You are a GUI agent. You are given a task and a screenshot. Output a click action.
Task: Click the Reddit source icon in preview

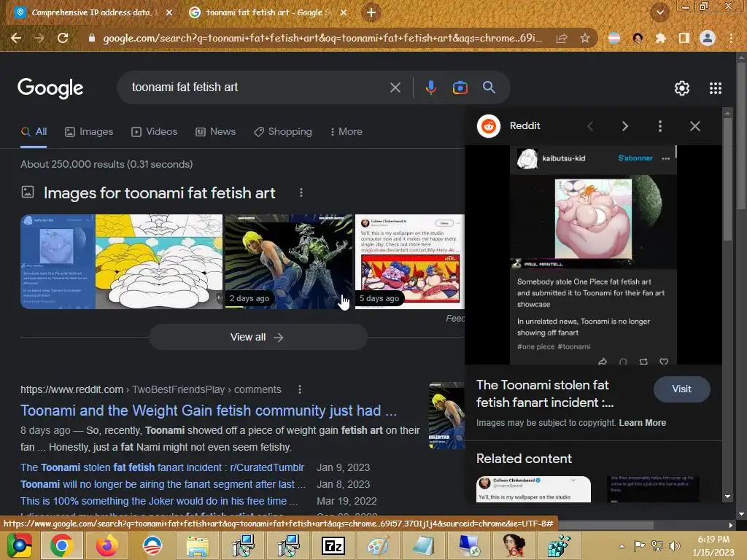[x=488, y=126]
